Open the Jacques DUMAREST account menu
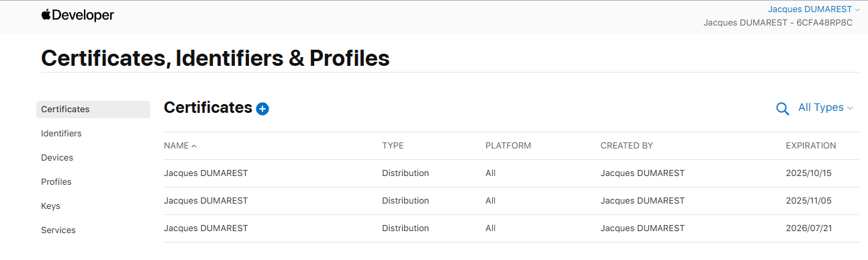Image resolution: width=868 pixels, height=260 pixels. (814, 9)
